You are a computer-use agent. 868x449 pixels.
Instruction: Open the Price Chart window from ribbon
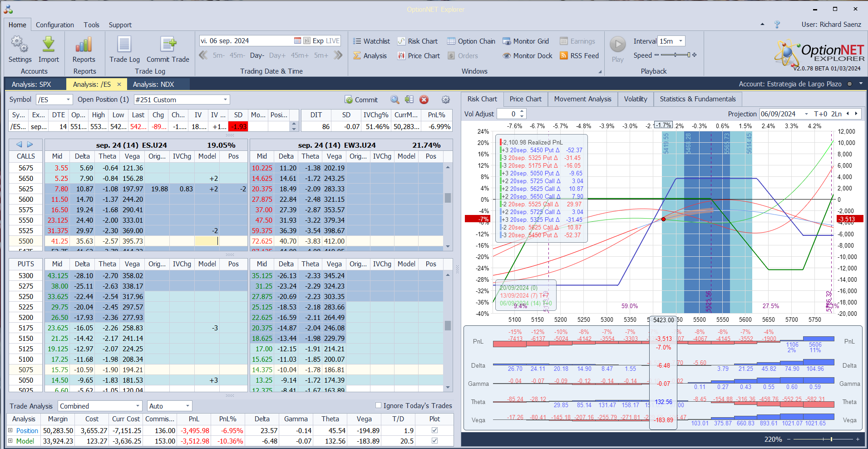[419, 56]
